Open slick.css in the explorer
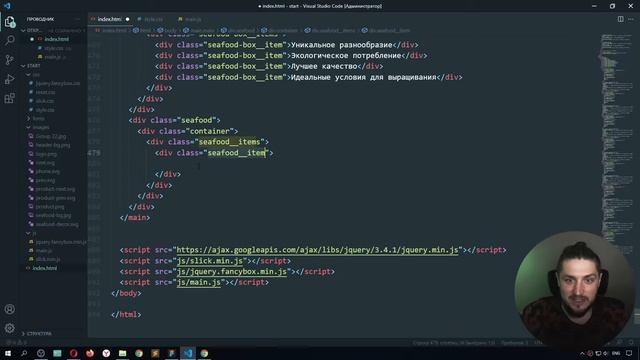 click(x=44, y=101)
